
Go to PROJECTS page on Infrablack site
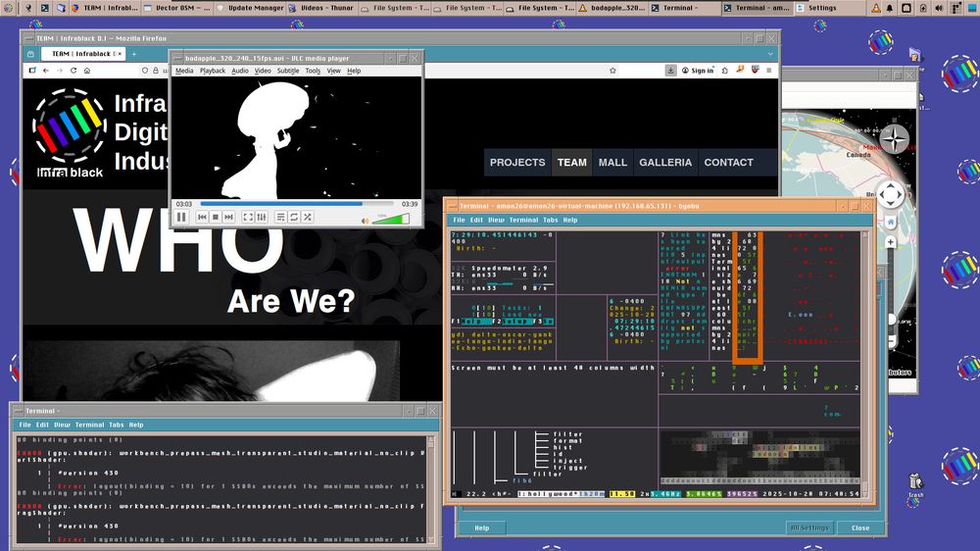click(517, 163)
